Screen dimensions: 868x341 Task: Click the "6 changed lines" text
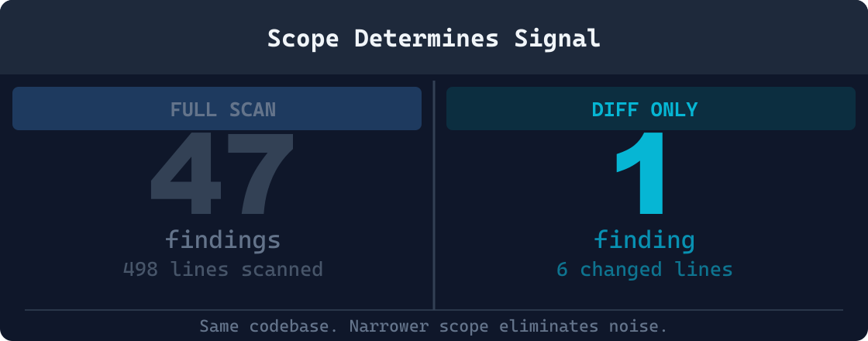click(x=644, y=270)
